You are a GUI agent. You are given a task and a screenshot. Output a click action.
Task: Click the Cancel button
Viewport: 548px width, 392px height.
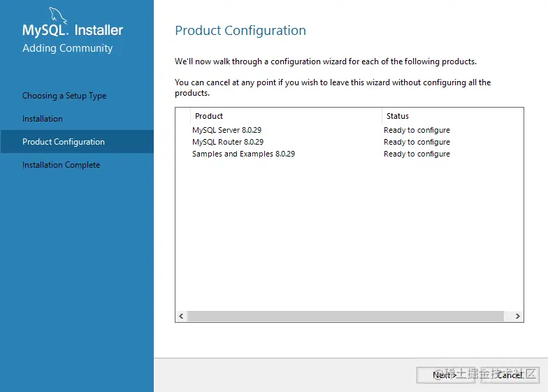point(510,375)
